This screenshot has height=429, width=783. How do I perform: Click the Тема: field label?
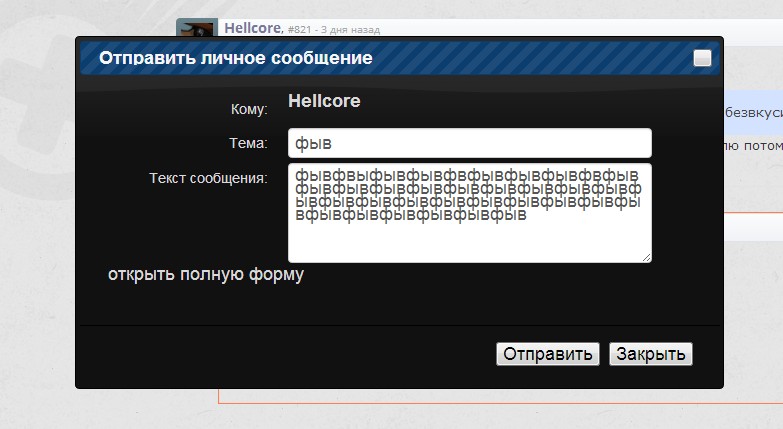248,143
